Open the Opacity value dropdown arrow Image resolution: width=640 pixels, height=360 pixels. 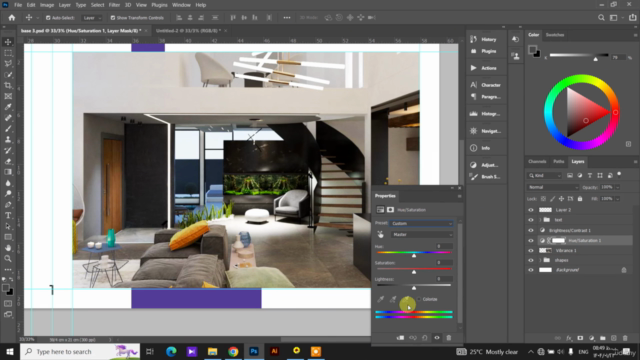[618, 187]
